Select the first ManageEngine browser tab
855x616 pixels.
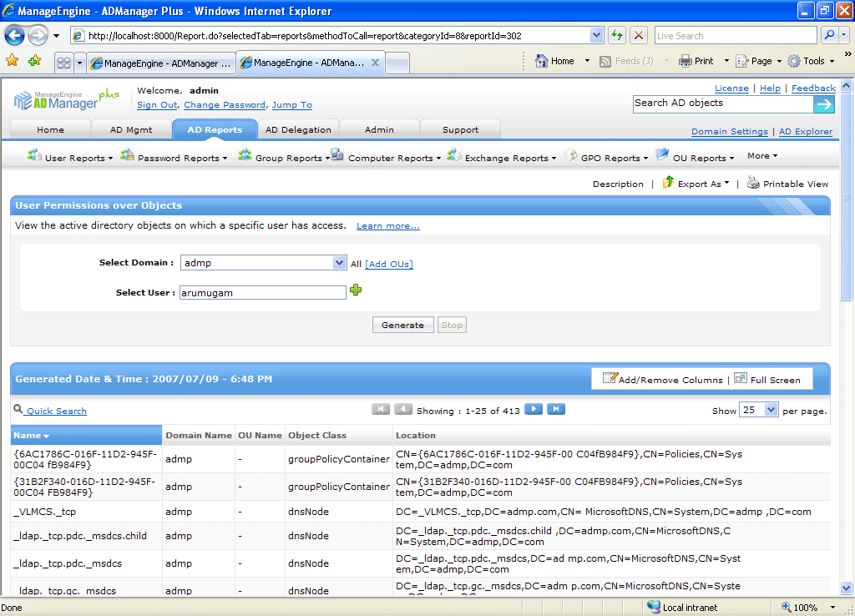pos(161,63)
